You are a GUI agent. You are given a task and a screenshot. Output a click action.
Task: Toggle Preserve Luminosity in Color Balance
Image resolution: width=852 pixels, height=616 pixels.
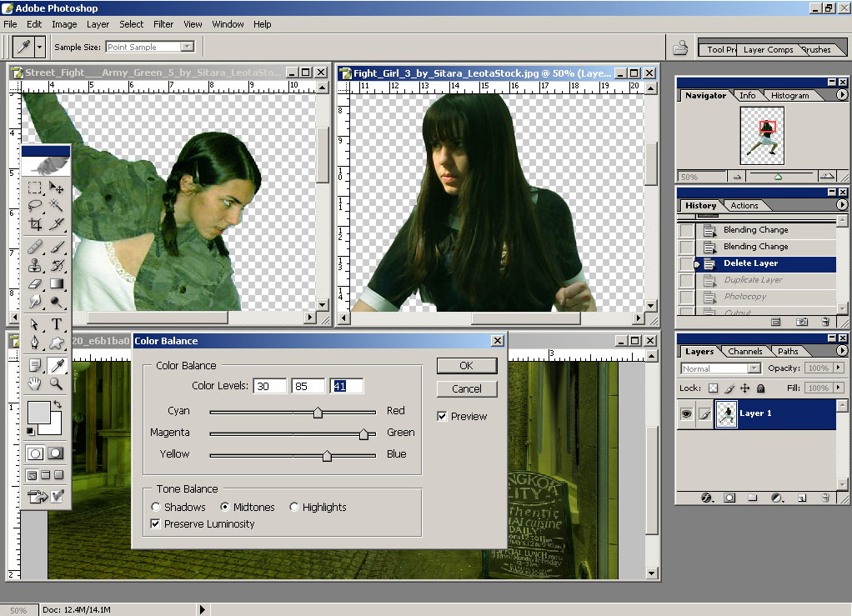click(157, 523)
